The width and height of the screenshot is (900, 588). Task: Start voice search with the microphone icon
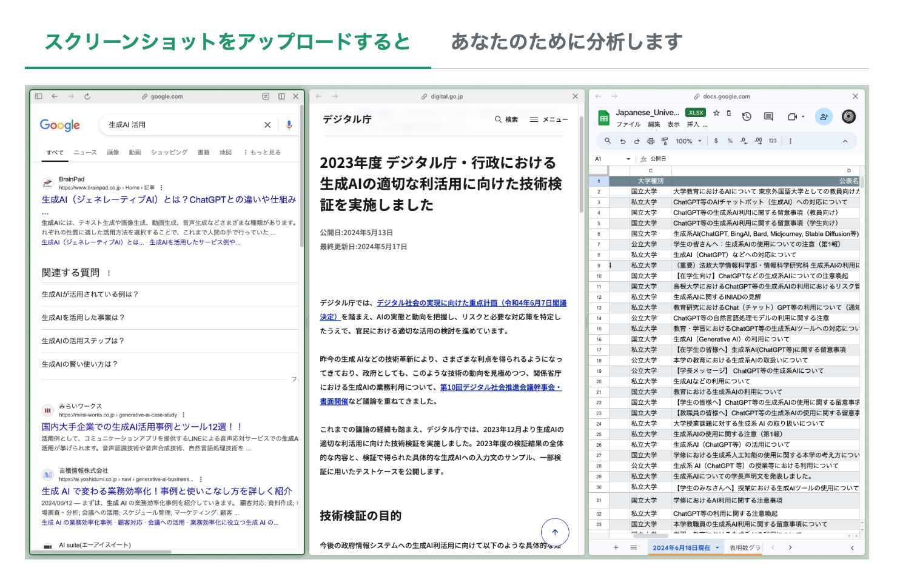pyautogui.click(x=289, y=125)
